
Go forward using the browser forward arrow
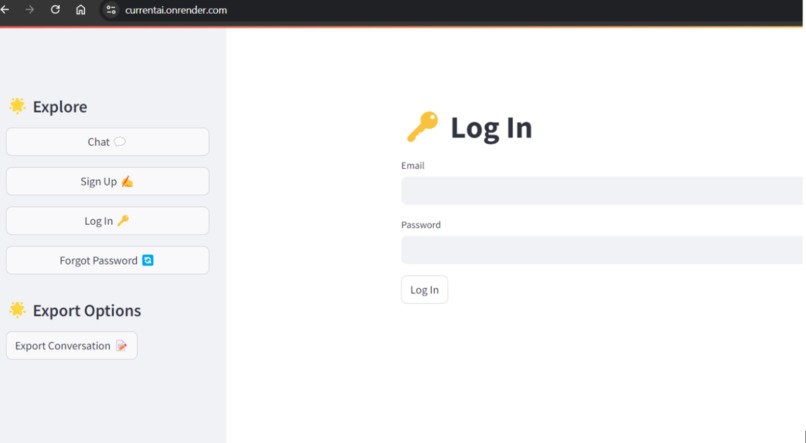click(30, 10)
